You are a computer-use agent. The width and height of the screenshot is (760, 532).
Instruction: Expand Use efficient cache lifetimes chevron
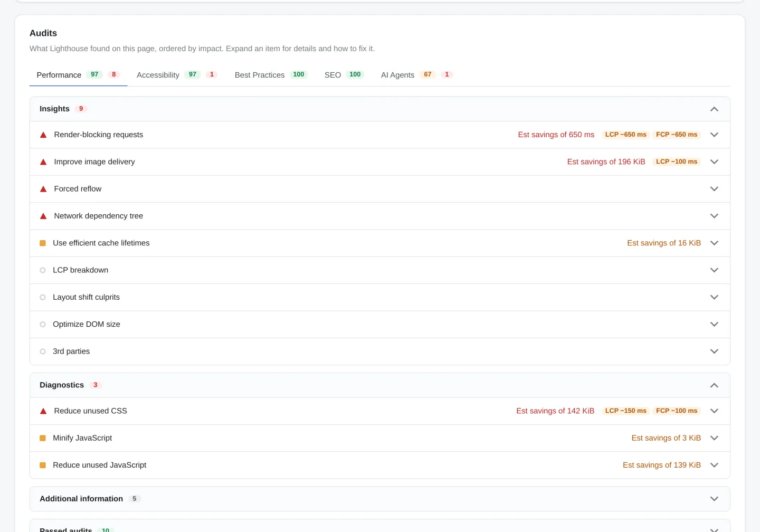click(714, 243)
